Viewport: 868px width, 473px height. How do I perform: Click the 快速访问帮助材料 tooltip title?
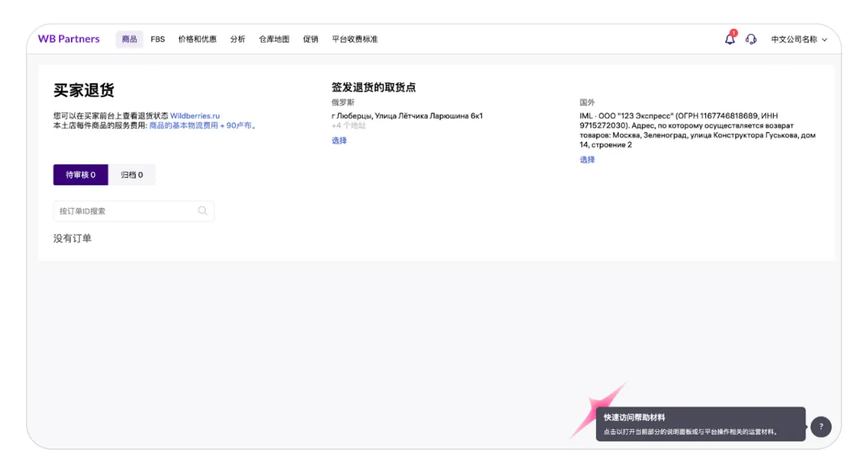(x=634, y=417)
